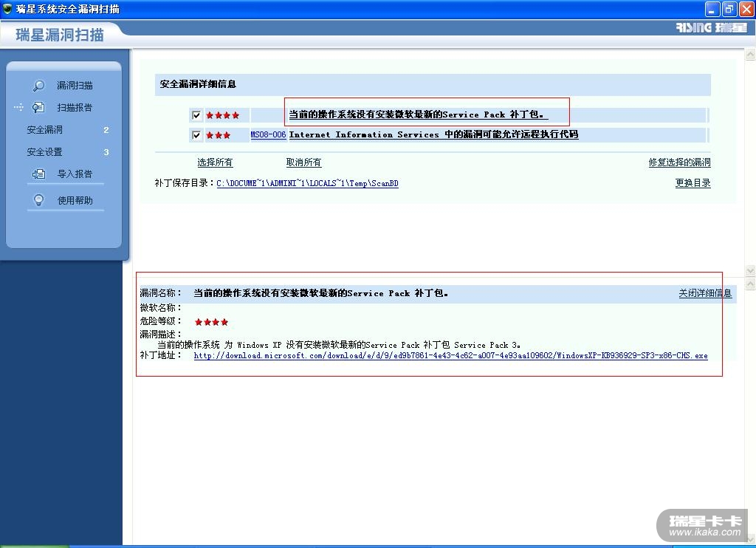Screen dimensions: 756x548
Task: Open the WindowsXP-KB936929 SP3 download link
Action: (x=451, y=355)
